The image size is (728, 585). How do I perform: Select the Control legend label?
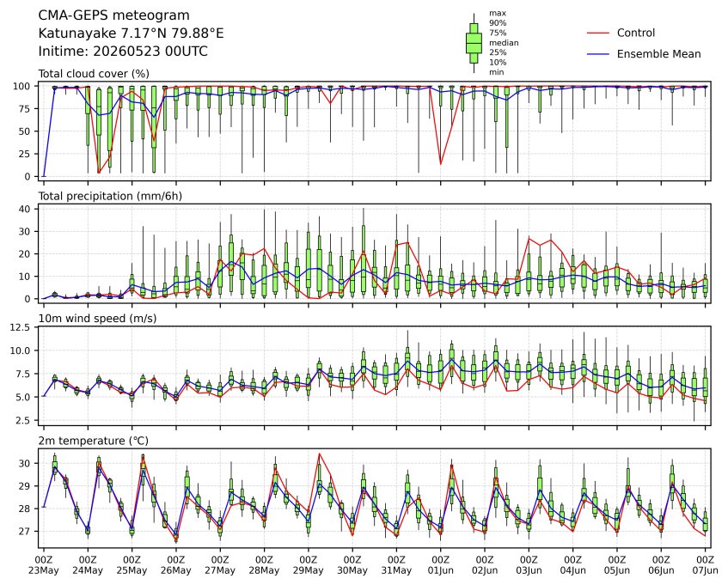coord(636,33)
